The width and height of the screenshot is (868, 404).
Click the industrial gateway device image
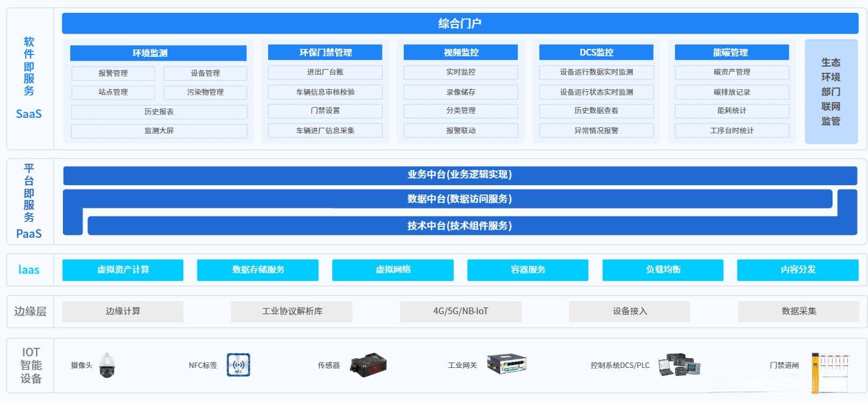click(x=506, y=364)
